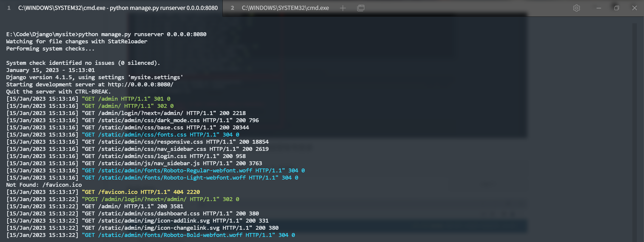644x242 pixels.
Task: Close the terminal window
Action: click(x=634, y=8)
